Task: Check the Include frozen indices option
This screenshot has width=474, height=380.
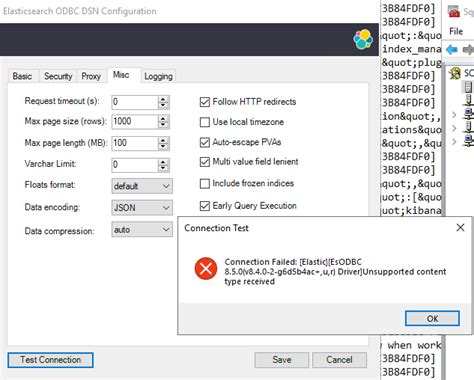Action: click(205, 183)
